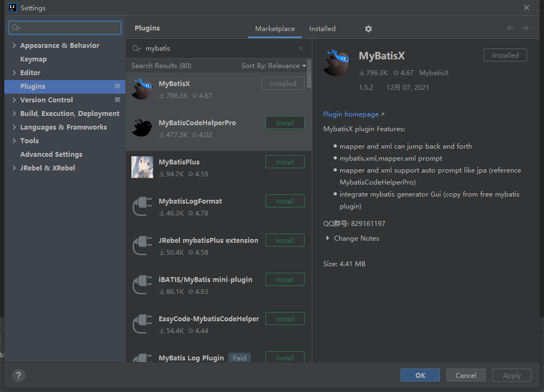Expand the Version Control node

click(x=14, y=100)
